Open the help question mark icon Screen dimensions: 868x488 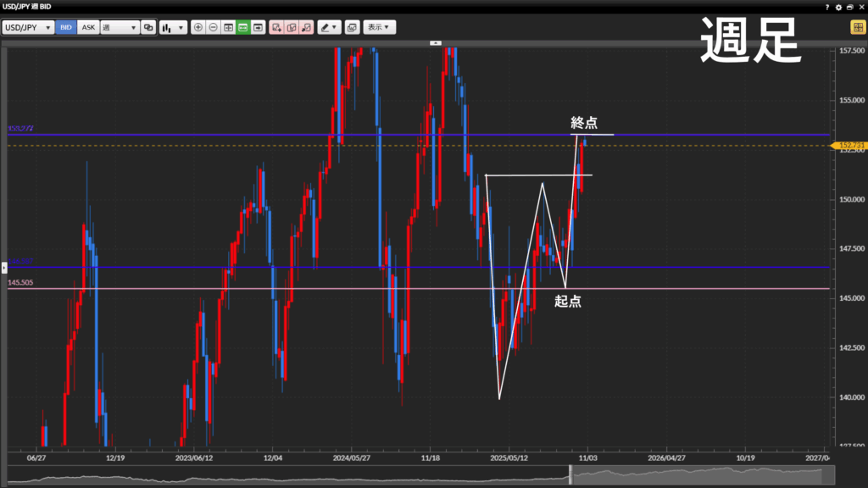coord(826,7)
